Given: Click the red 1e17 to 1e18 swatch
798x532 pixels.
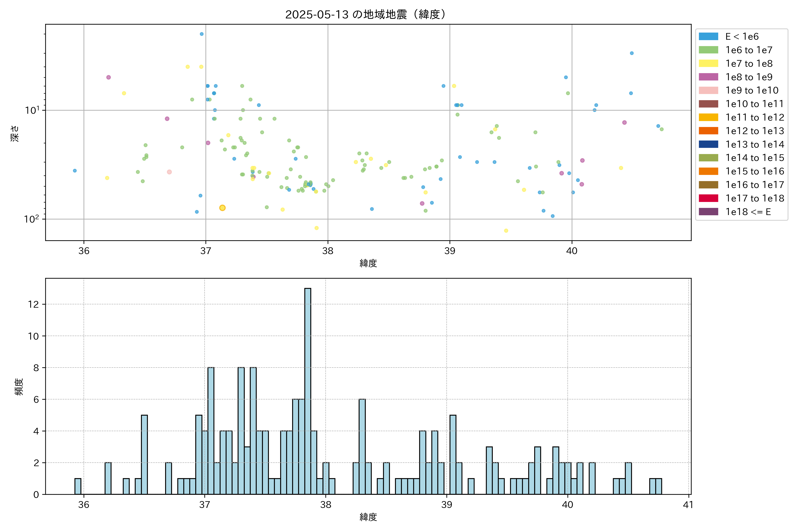Looking at the screenshot, I should (x=708, y=198).
